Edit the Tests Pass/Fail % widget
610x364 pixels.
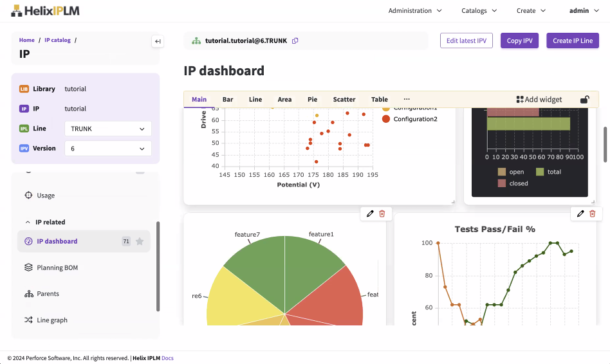click(x=580, y=214)
